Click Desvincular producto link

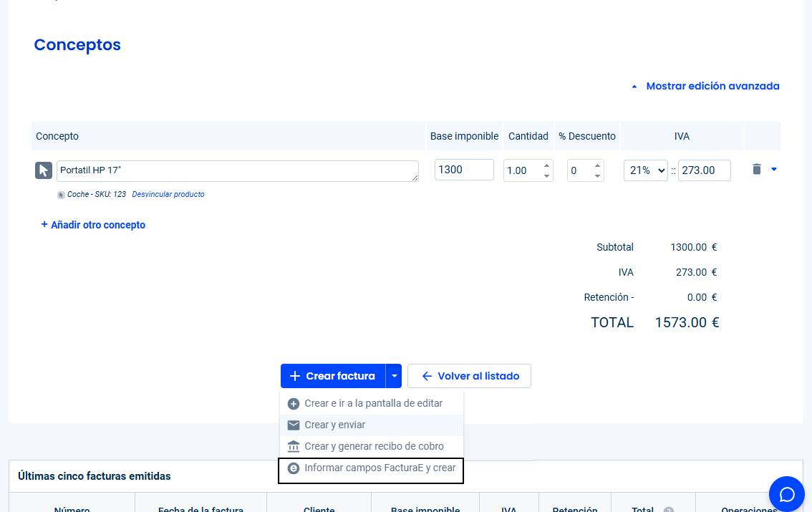click(x=168, y=194)
